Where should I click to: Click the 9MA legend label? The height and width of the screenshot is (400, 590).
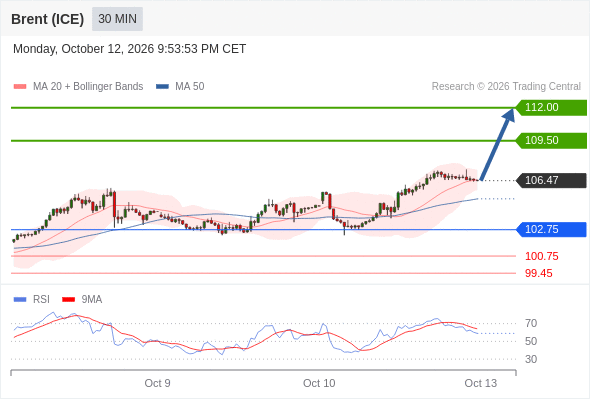(92, 300)
